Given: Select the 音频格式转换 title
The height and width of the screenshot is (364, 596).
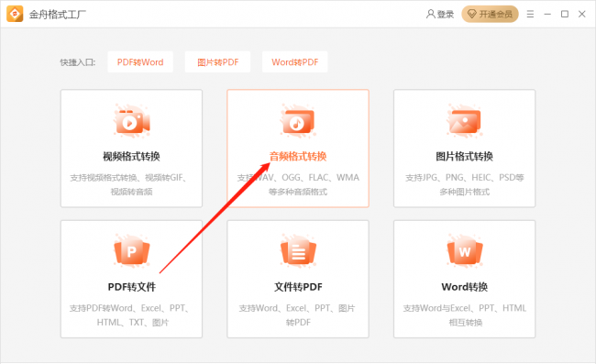Looking at the screenshot, I should (298, 156).
